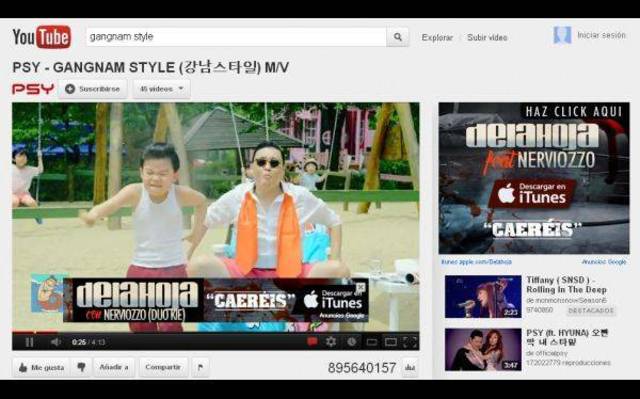Click the Suscribirse button
The image size is (640, 399).
(93, 89)
